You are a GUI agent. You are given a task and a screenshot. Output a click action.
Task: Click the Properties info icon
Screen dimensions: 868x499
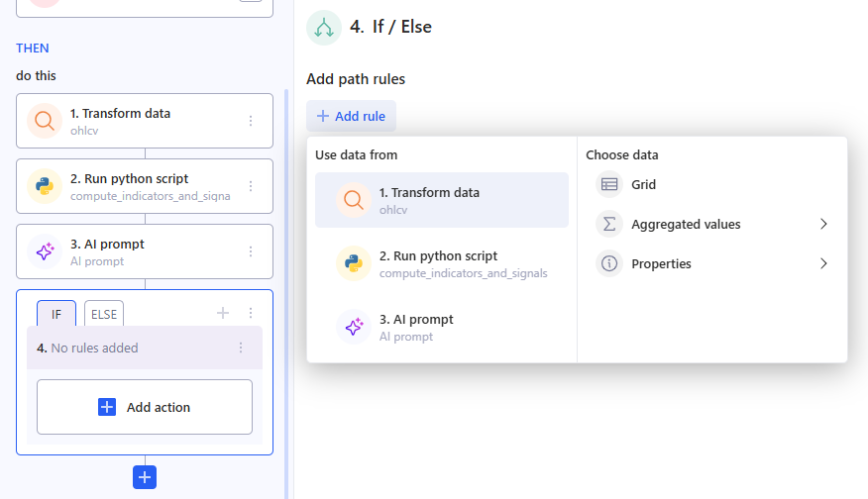[609, 263]
